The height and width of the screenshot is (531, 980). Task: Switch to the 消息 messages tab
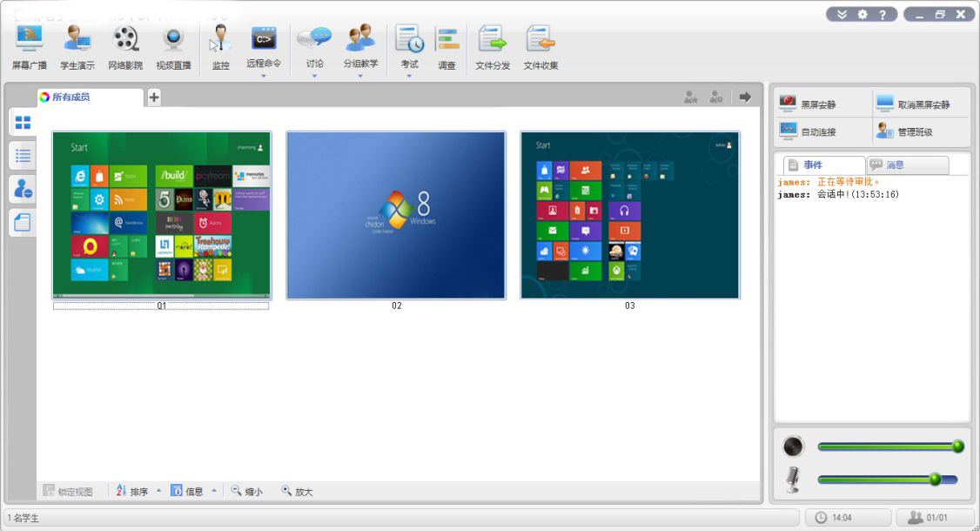908,165
